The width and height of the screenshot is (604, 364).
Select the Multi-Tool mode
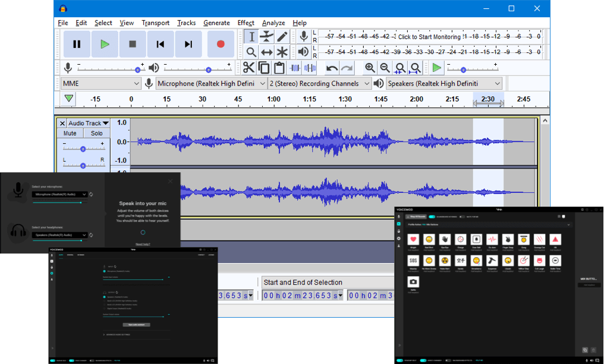[x=282, y=52]
